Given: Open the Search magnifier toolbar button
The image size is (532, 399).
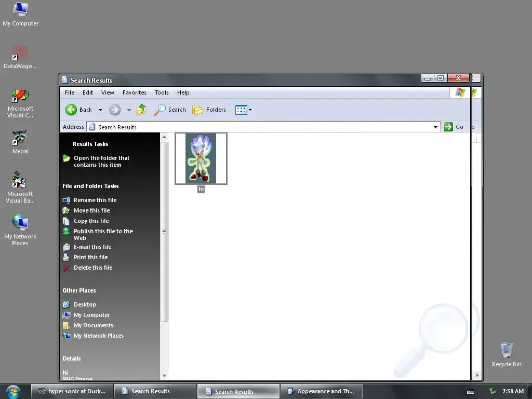Looking at the screenshot, I should (170, 110).
